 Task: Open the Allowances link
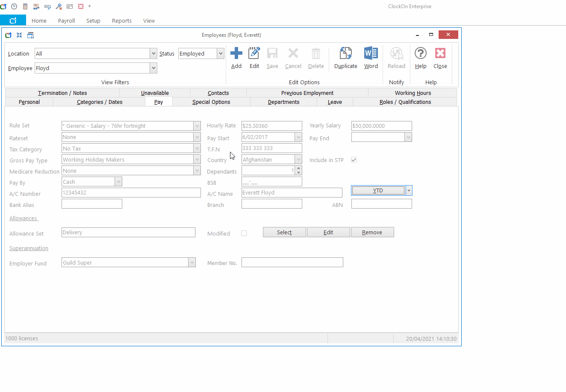pyautogui.click(x=24, y=218)
